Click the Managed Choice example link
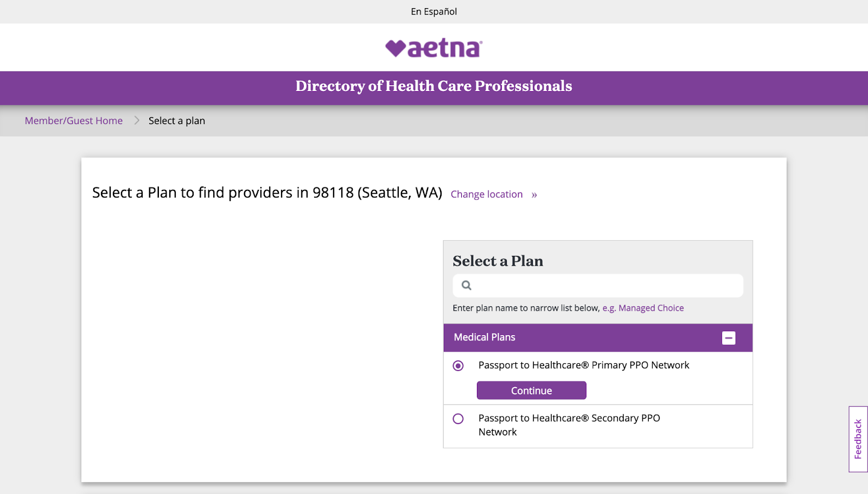 point(651,308)
